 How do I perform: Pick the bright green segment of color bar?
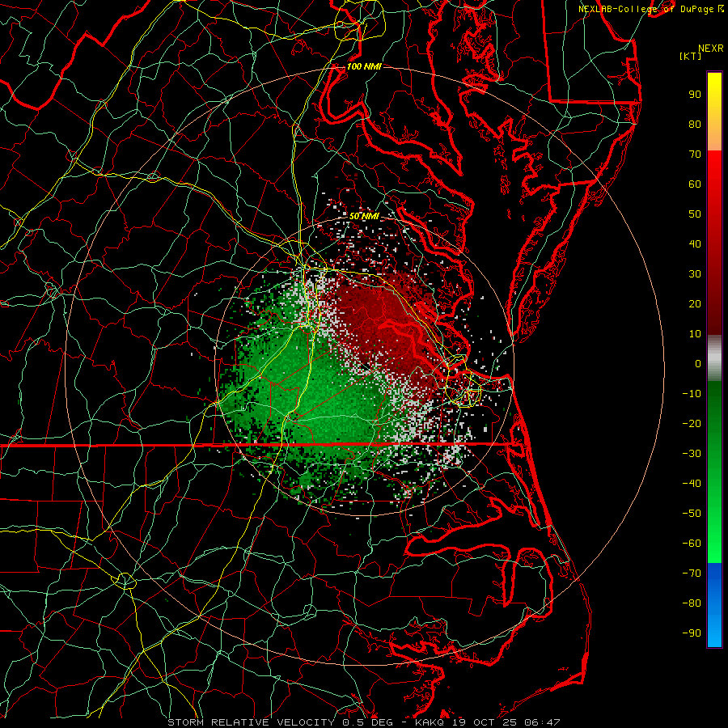(714, 534)
